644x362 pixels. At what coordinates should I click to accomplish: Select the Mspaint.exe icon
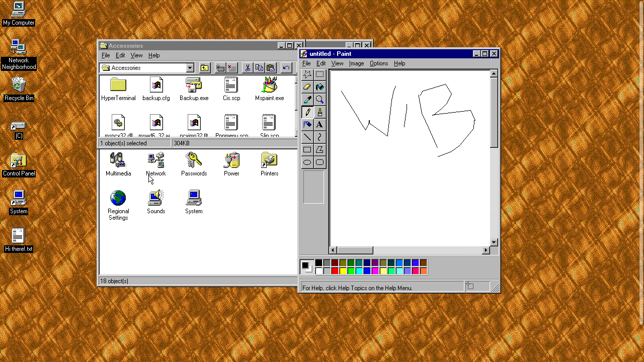[x=269, y=89]
